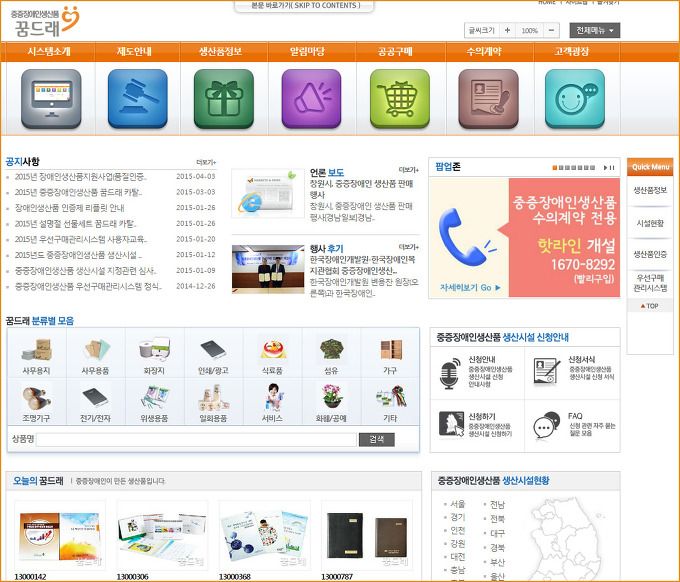The width and height of the screenshot is (680, 582).
Task: Select the 화훼/공예 flower pot icon
Action: click(332, 397)
